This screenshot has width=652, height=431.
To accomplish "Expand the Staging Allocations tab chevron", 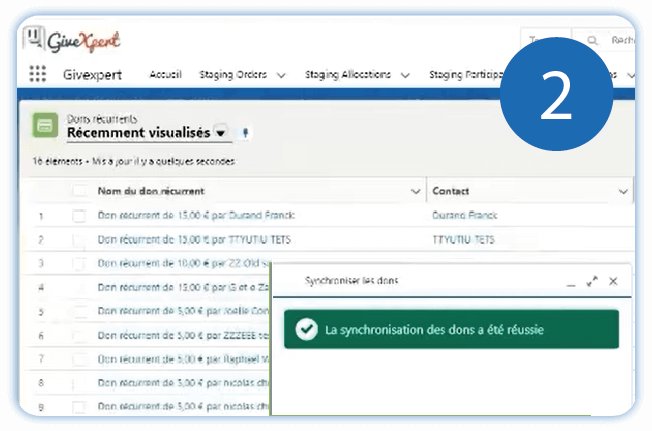I will click(405, 75).
